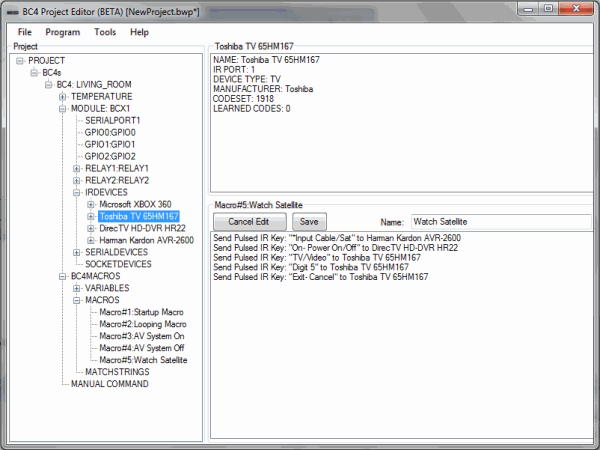Click the 'IR PORT: 1' info line
Screen dimensions: 600x450
click(234, 70)
